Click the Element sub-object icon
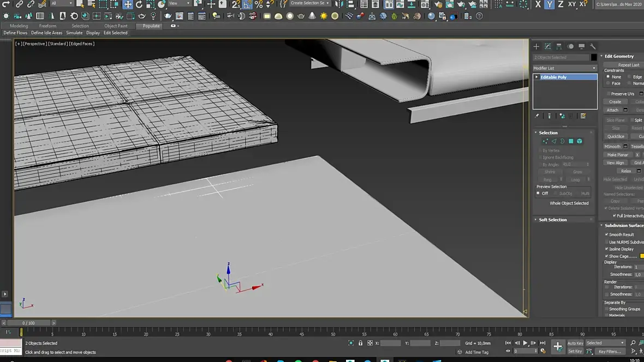The height and width of the screenshot is (362, 644). pos(580,141)
